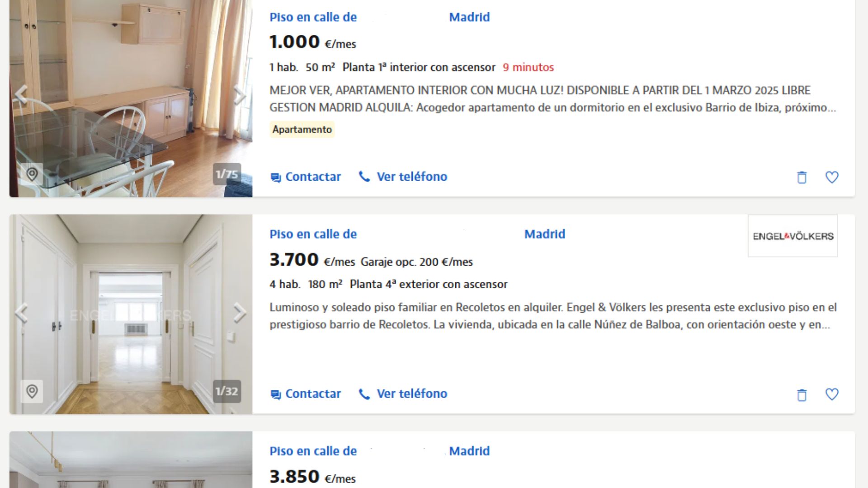This screenshot has width=868, height=488.
Task: Open the Engel & Völkers agency logo
Action: coord(793,236)
